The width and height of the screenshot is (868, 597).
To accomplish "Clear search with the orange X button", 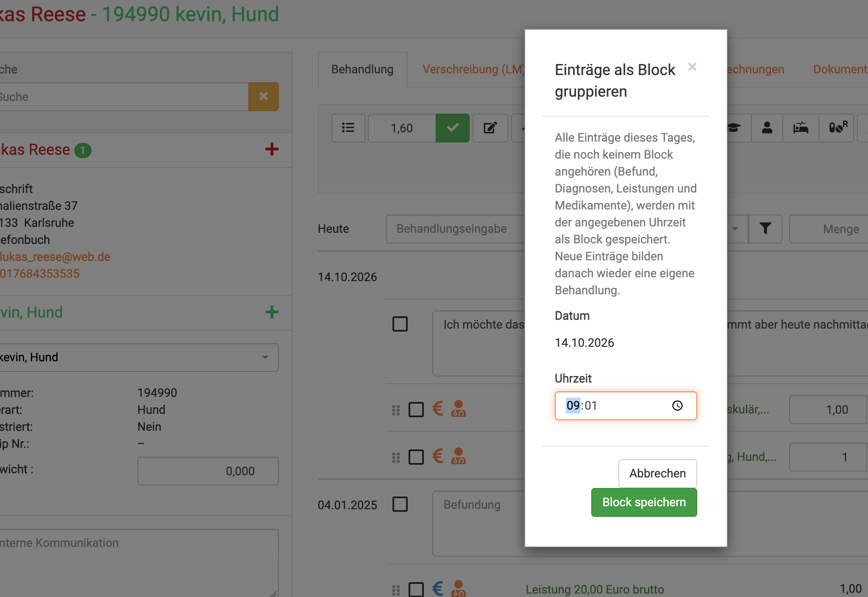I will point(263,97).
